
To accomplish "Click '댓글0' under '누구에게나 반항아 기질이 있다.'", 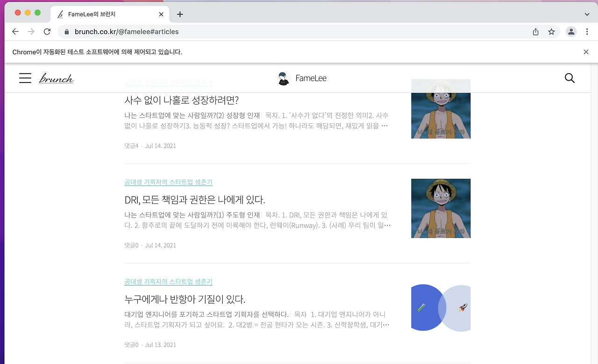I will (x=131, y=344).
